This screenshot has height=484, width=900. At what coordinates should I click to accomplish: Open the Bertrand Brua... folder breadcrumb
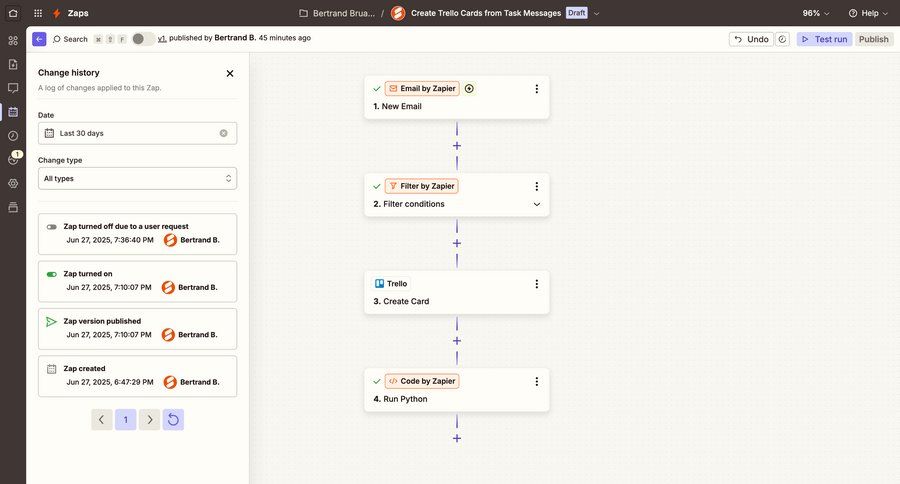coord(337,13)
